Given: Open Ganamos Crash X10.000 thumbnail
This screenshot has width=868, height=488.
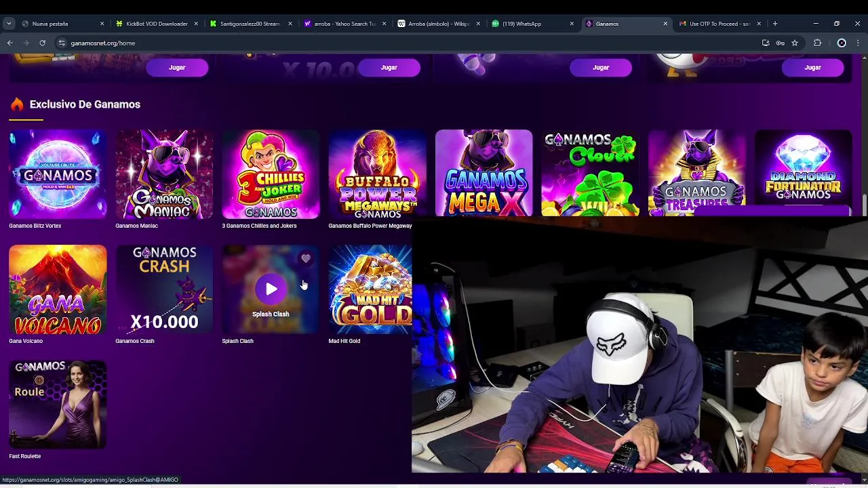Looking at the screenshot, I should click(x=164, y=289).
